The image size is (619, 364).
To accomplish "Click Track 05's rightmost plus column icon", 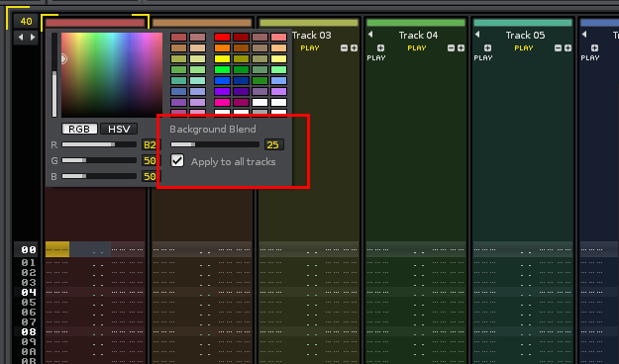I will [x=568, y=48].
